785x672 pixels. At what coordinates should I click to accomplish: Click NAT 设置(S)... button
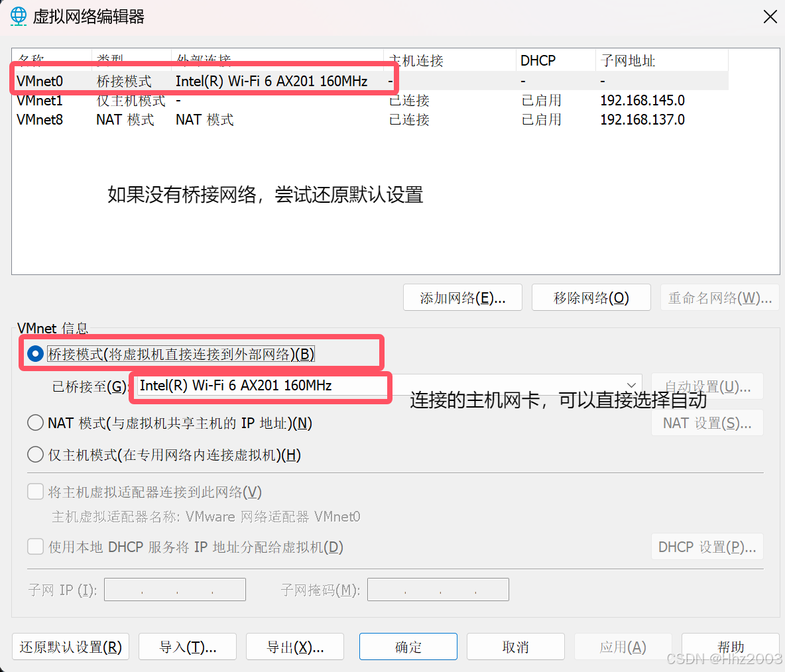(707, 423)
